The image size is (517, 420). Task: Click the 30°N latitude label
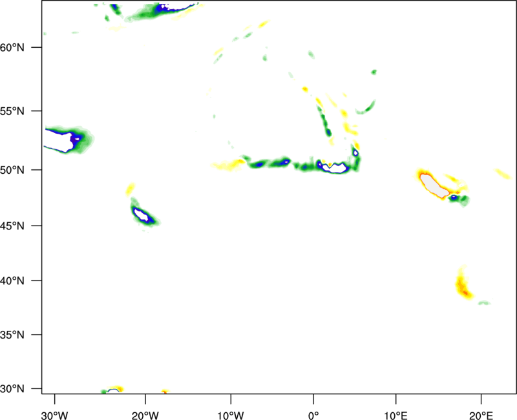12,389
